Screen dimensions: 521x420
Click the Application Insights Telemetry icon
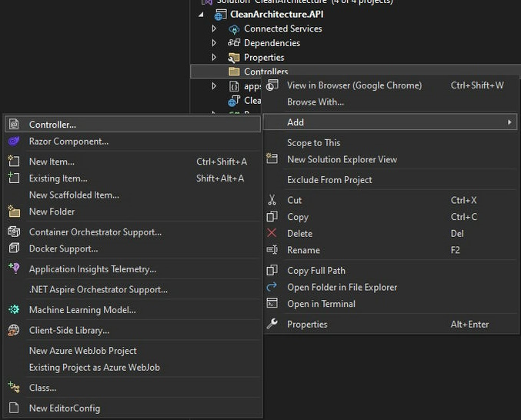coord(14,268)
